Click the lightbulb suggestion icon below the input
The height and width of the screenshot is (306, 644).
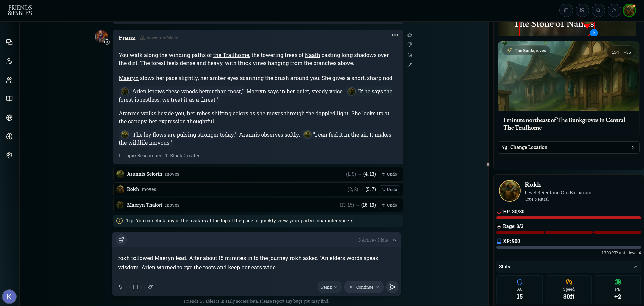pyautogui.click(x=121, y=287)
